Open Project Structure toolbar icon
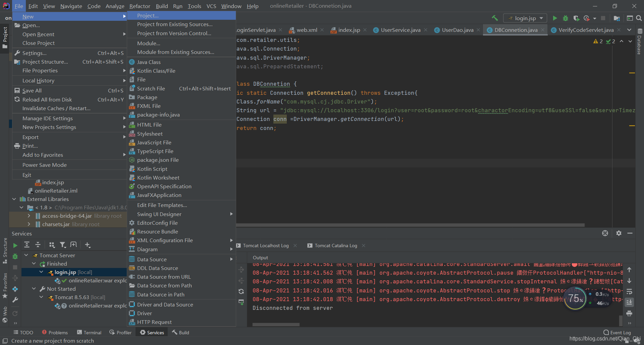This screenshot has height=345, width=644. point(616,18)
